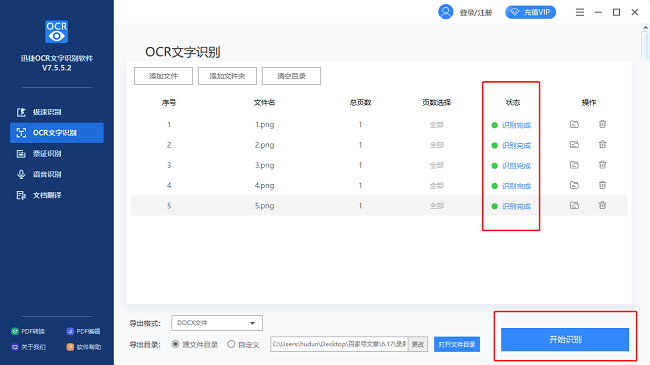Open 文档翻译 in sidebar
The height and width of the screenshot is (365, 650).
[56, 195]
